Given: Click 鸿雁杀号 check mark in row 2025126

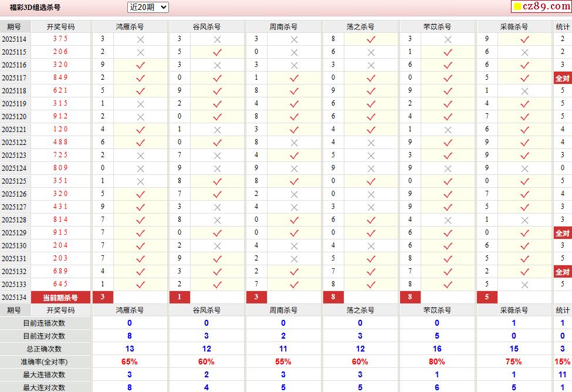Looking at the screenshot, I should [x=140, y=195].
